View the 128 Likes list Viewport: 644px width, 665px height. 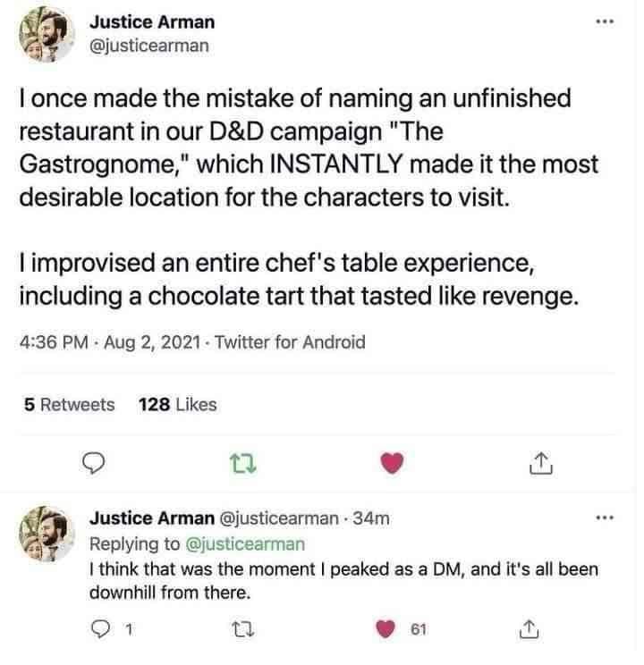point(178,404)
